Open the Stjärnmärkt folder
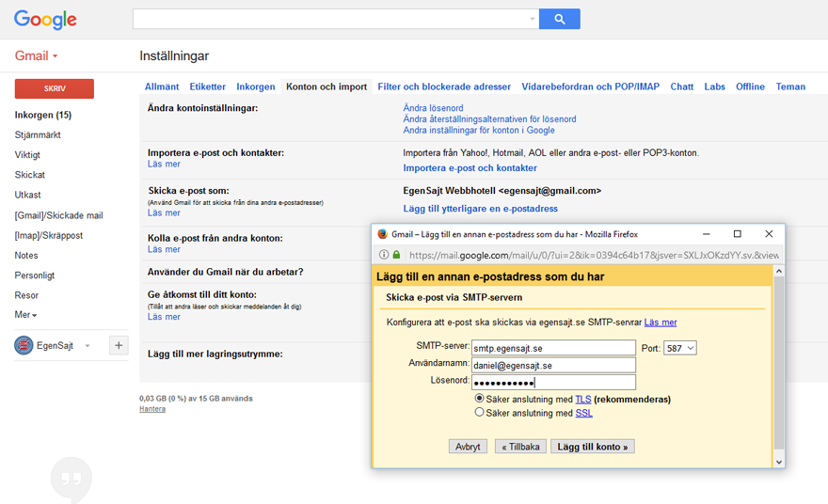This screenshot has height=504, width=828. pos(38,134)
